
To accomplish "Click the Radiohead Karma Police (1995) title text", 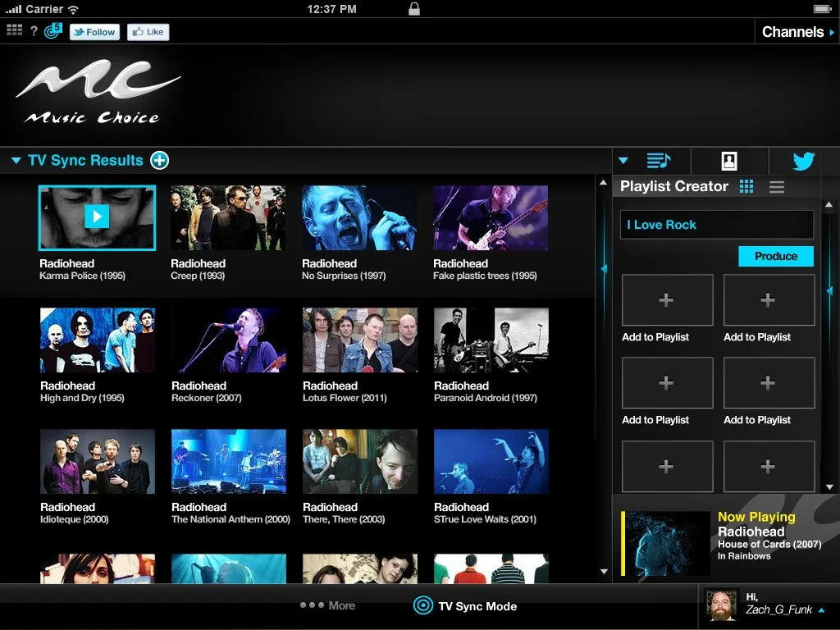I will [82, 269].
